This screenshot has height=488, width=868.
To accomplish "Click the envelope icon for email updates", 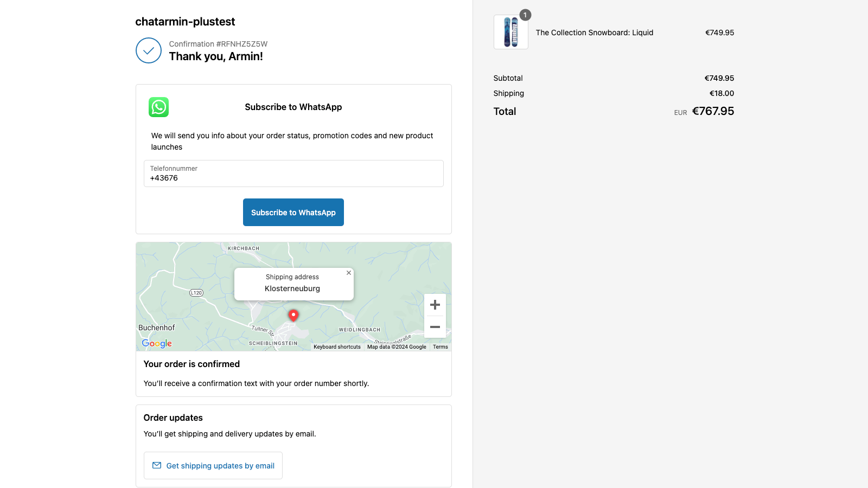I will pyautogui.click(x=157, y=465).
